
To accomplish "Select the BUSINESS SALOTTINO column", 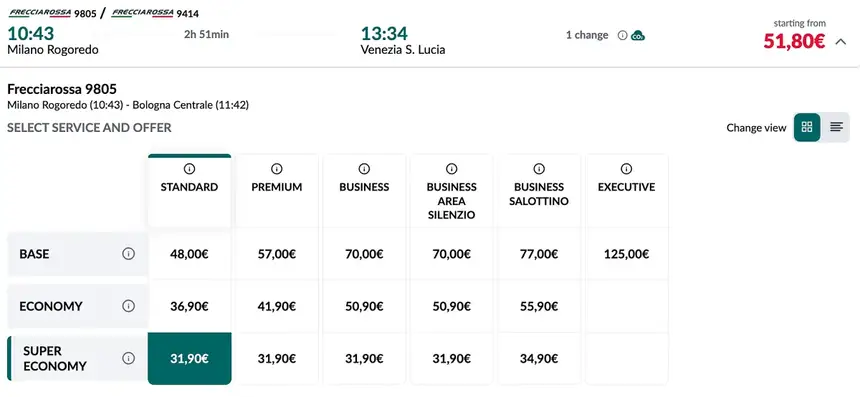I will pyautogui.click(x=539, y=191).
